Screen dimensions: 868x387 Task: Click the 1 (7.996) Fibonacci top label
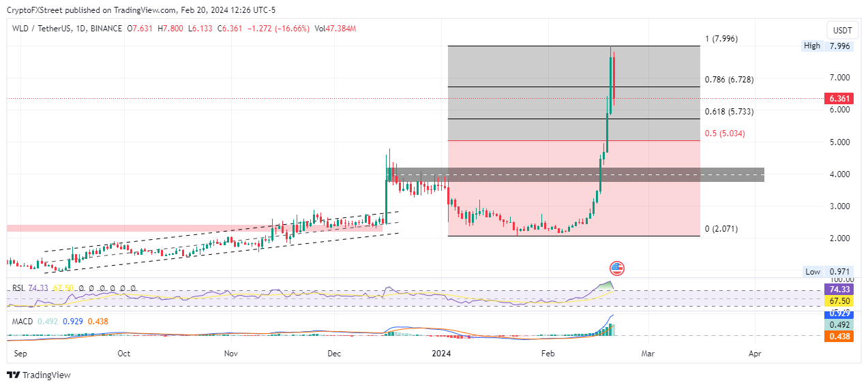tap(721, 39)
